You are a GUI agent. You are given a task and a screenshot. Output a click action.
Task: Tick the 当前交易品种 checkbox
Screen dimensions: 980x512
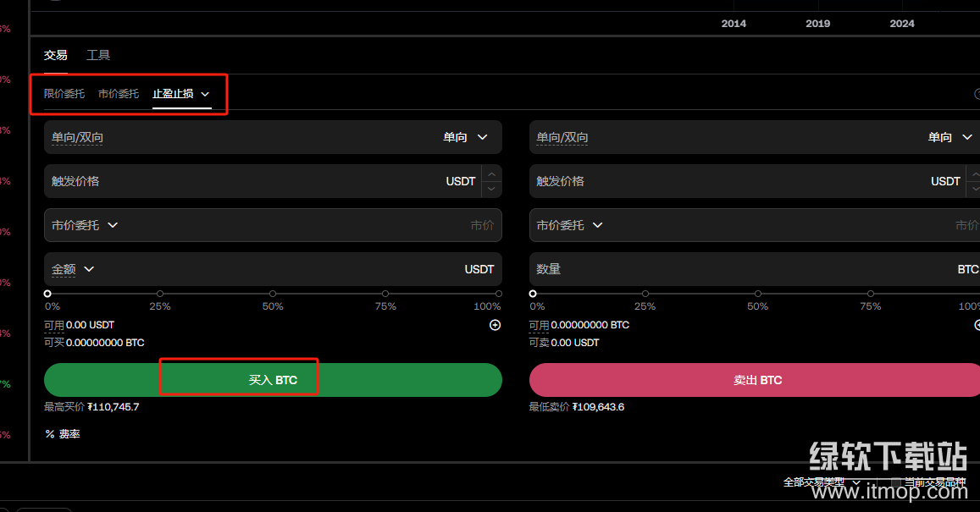tap(896, 482)
